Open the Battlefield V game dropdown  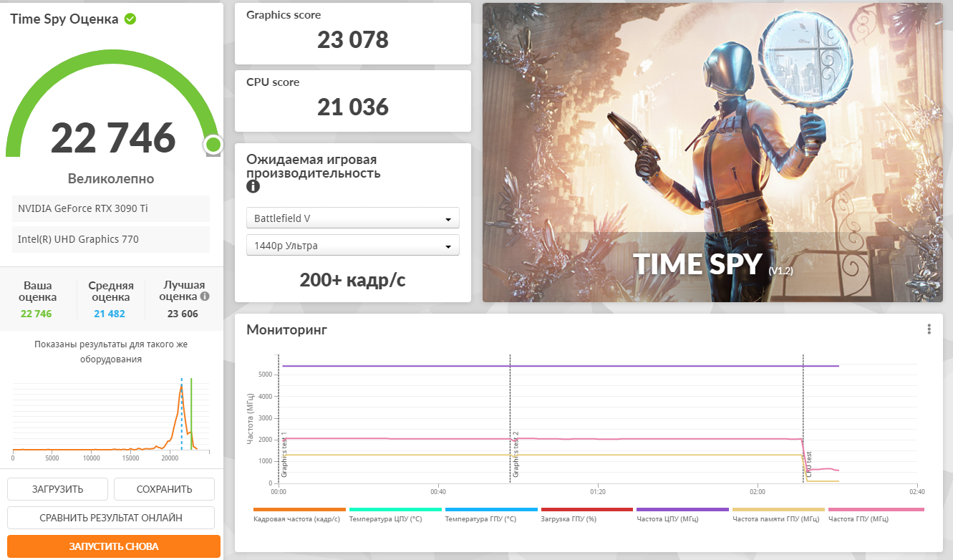point(353,218)
